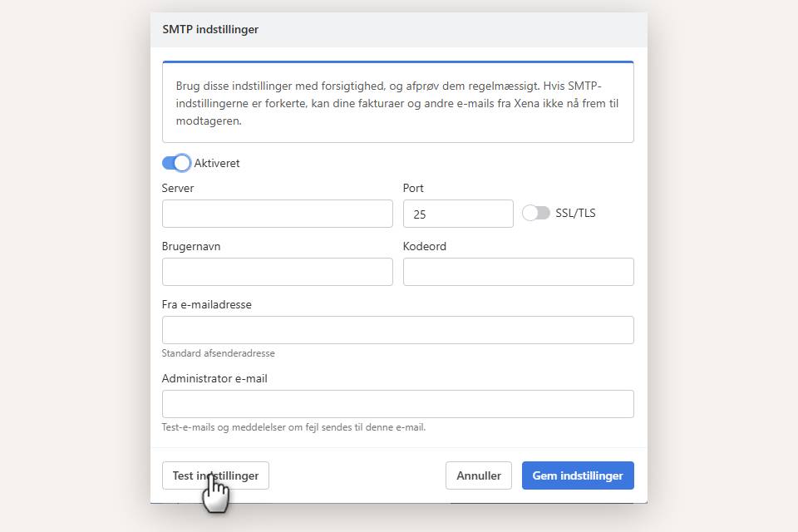Disable the Aktiveret switch
The height and width of the screenshot is (532, 798).
[176, 163]
